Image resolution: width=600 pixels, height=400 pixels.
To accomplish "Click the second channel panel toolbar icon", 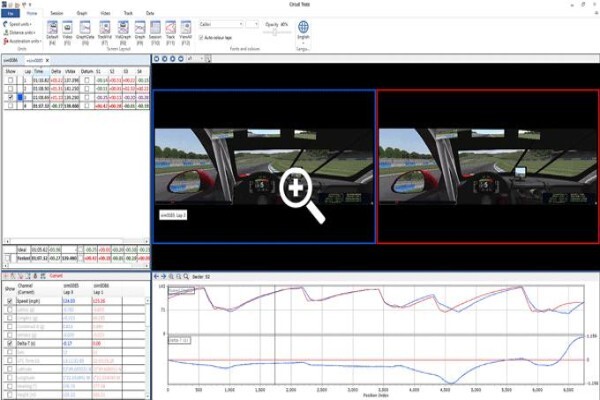I will coord(13,276).
